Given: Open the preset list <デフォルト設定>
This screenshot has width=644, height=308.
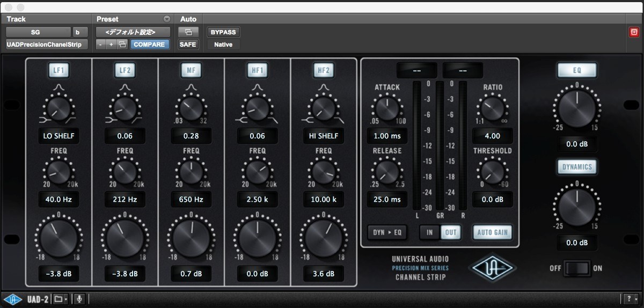Looking at the screenshot, I should [x=133, y=32].
